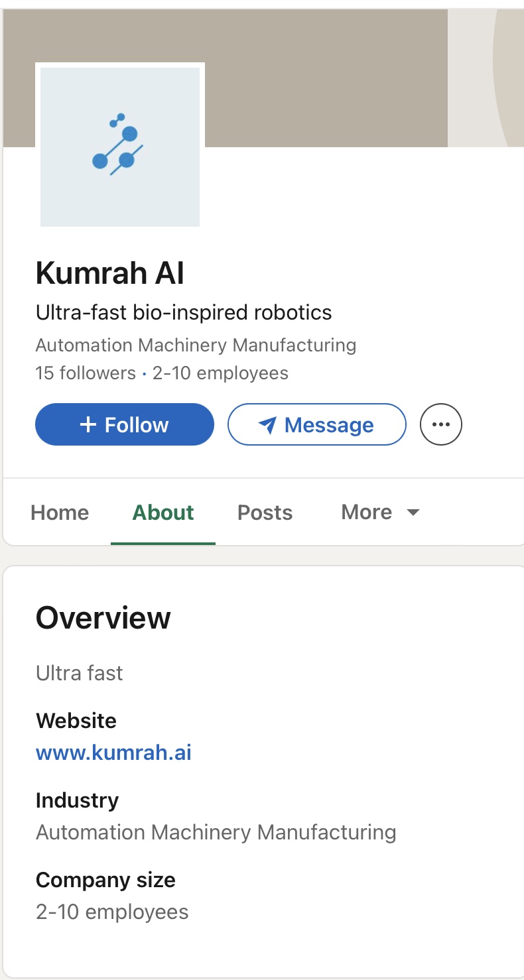Click the 15 followers count
This screenshot has width=524, height=980.
point(86,373)
